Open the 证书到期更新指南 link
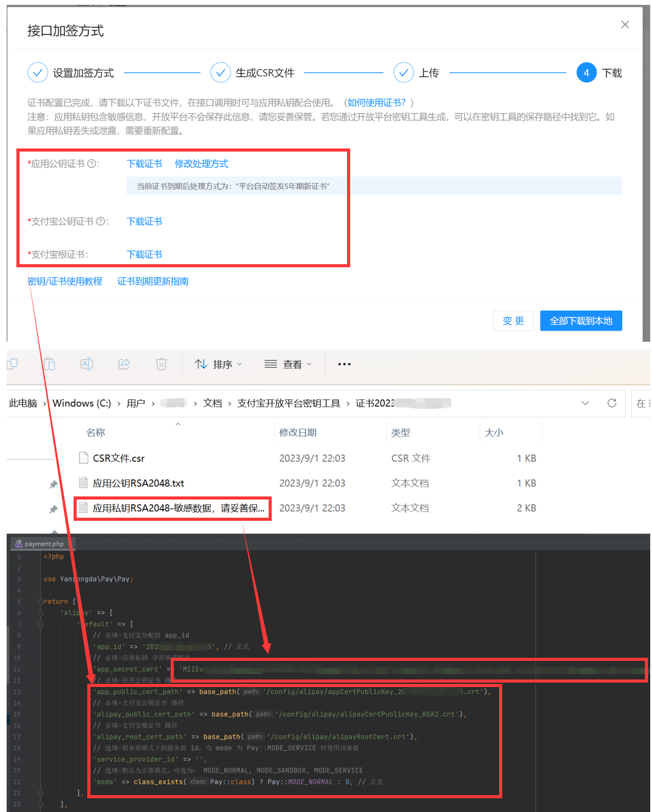The width and height of the screenshot is (652, 812). [x=153, y=281]
